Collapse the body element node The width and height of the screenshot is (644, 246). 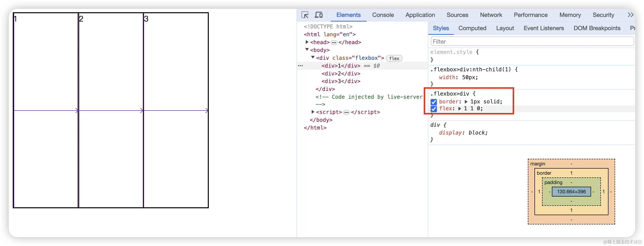click(307, 49)
